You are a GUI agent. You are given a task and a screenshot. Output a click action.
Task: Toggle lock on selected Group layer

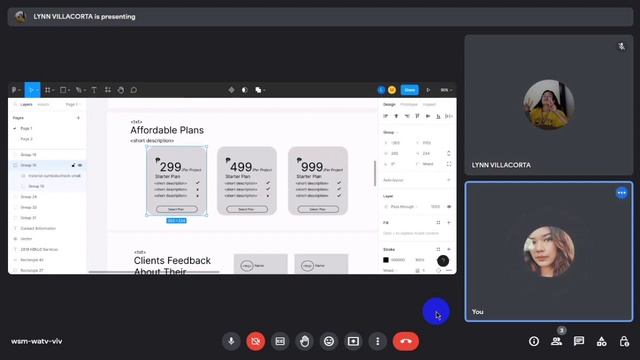pos(73,165)
